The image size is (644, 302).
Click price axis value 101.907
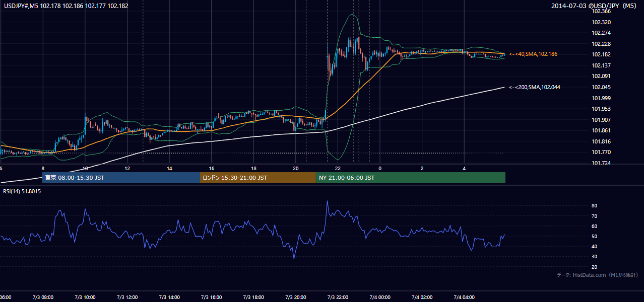(x=601, y=120)
